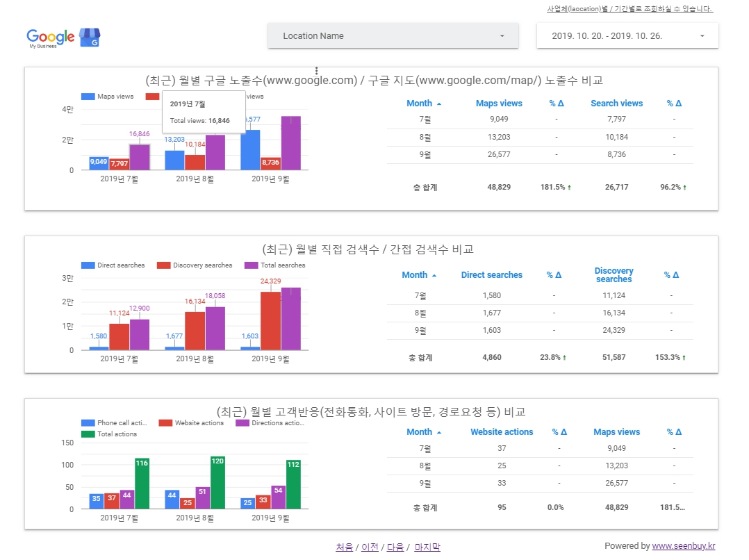Screen dimensions: 749x560
Task: Open the Location Name dropdown
Action: pyautogui.click(x=393, y=35)
